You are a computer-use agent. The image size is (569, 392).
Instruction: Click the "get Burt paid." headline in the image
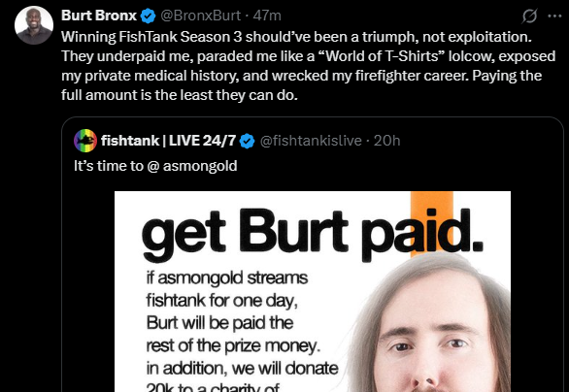(x=312, y=232)
